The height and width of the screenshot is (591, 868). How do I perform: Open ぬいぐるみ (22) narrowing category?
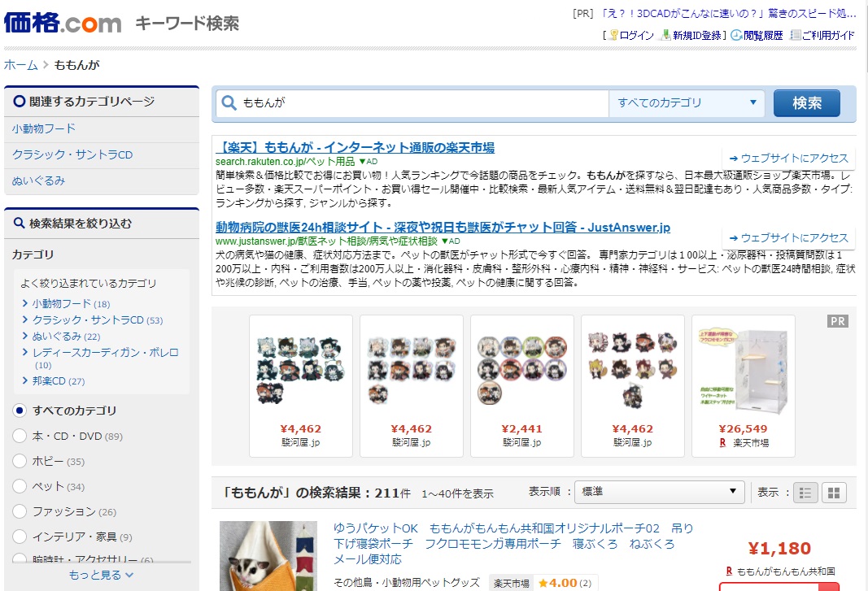[66, 336]
